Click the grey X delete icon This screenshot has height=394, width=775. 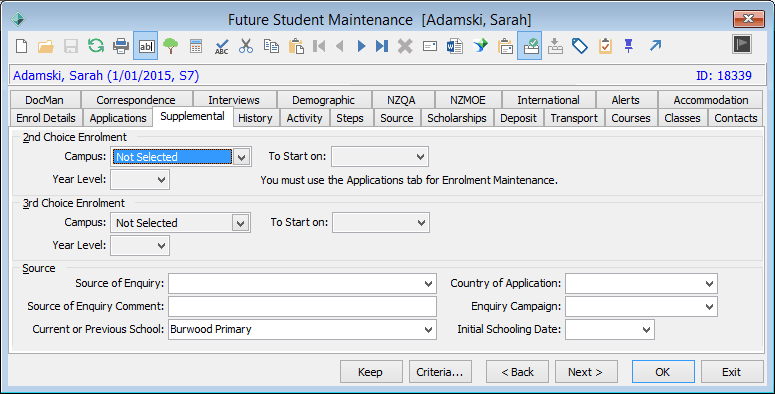[405, 46]
